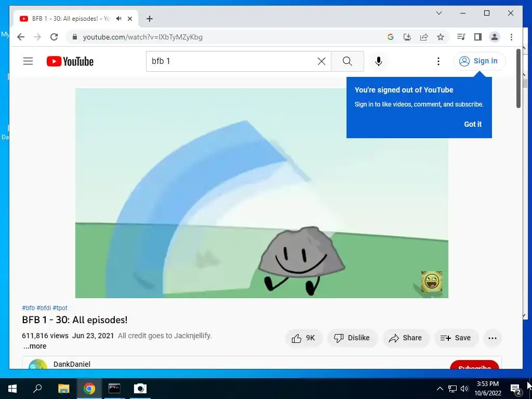Bookmark this tab with the star

tap(441, 37)
